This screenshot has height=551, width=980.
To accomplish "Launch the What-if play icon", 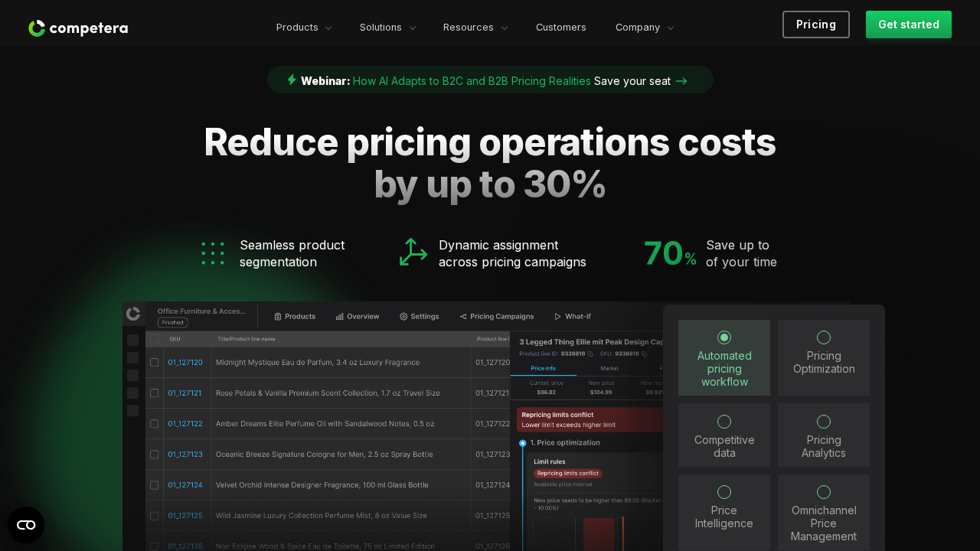I will (x=557, y=316).
